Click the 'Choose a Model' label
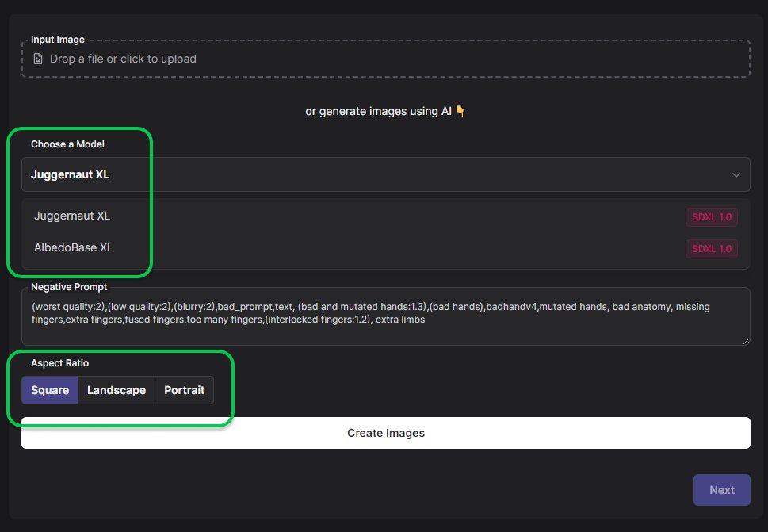The height and width of the screenshot is (532, 768). (x=67, y=144)
